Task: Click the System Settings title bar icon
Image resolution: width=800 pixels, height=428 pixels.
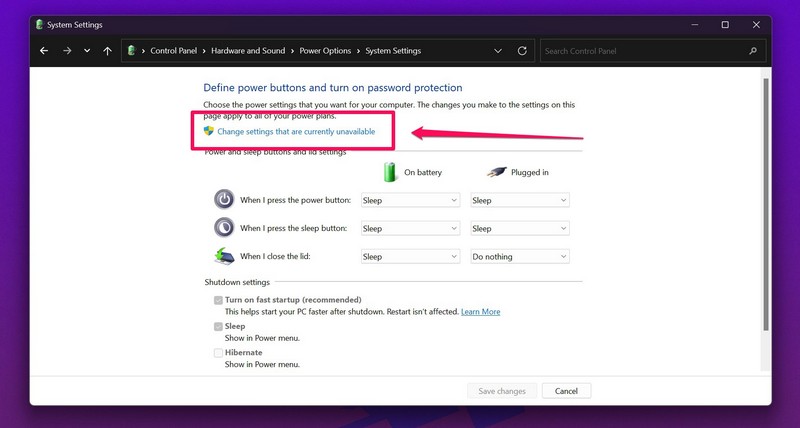Action: pyautogui.click(x=39, y=24)
